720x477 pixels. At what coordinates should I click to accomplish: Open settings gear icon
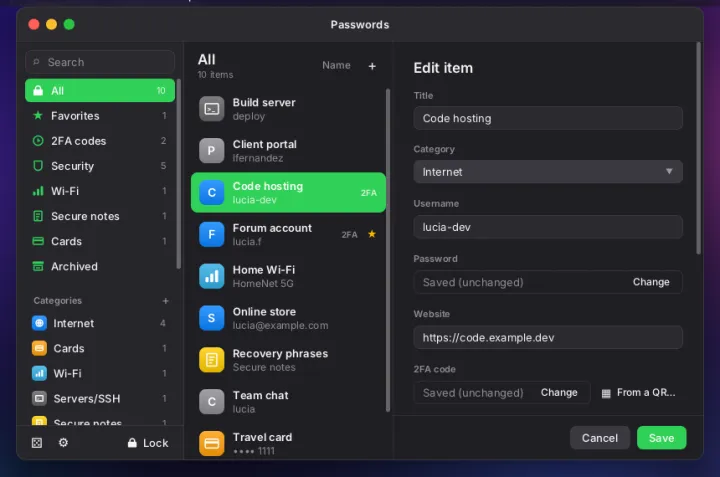point(63,442)
